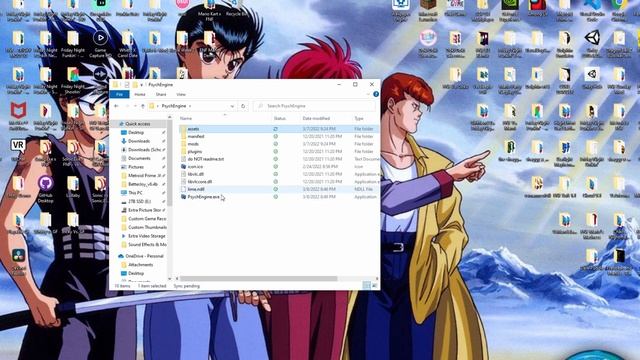Screen dimensions: 640x360
Task: Select Attachments under OneDrive
Action: point(140,265)
